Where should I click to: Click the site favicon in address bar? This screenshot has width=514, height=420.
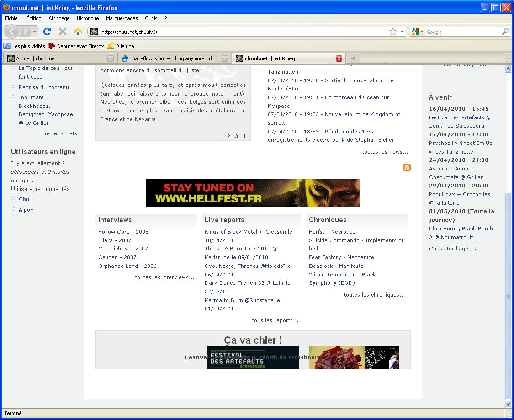pyautogui.click(x=94, y=32)
